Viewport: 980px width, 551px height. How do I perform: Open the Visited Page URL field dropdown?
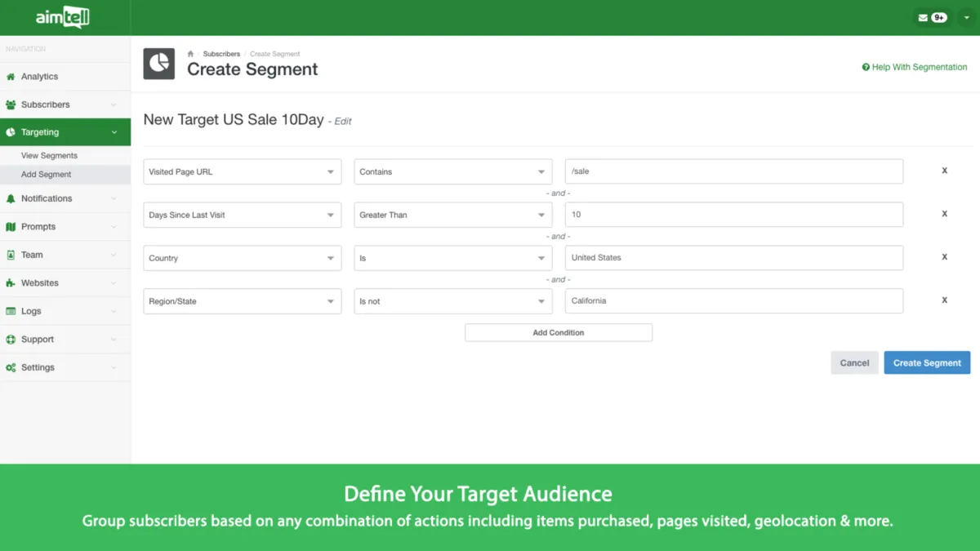point(242,171)
